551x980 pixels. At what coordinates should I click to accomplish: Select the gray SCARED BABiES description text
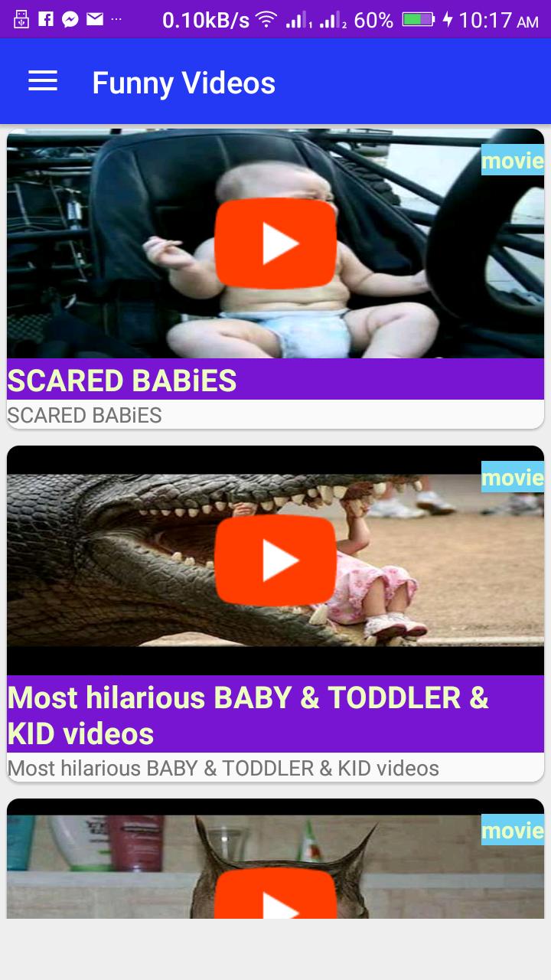coord(85,415)
